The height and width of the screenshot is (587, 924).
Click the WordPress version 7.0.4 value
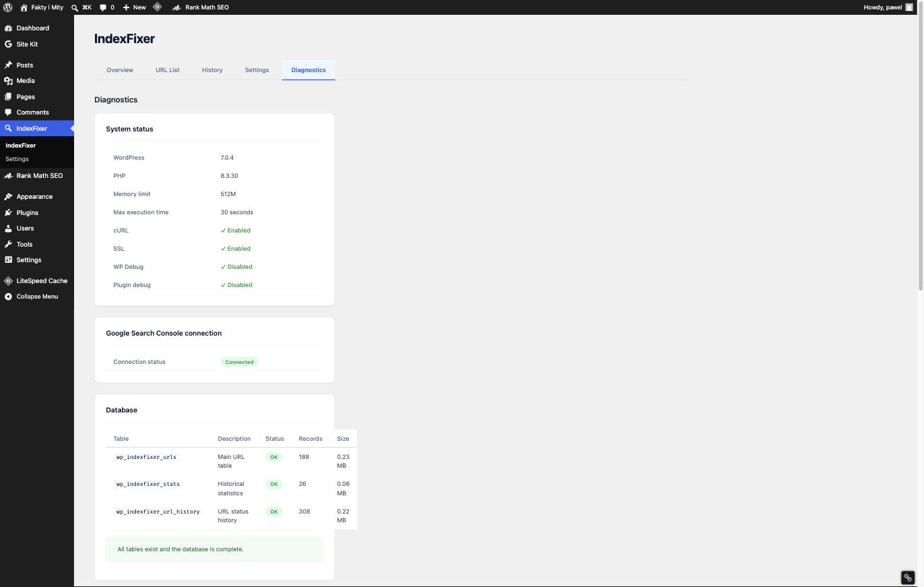coord(227,158)
